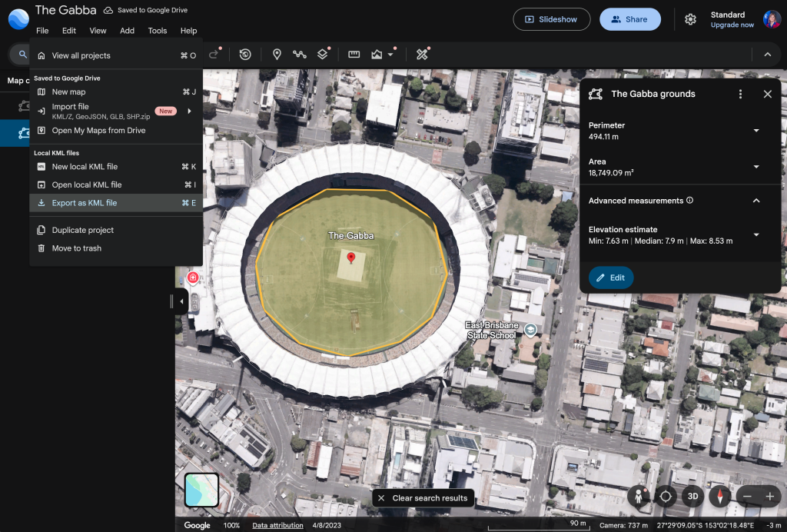Screen dimensions: 787x532
Task: Reset the compass to north
Action: (x=720, y=496)
